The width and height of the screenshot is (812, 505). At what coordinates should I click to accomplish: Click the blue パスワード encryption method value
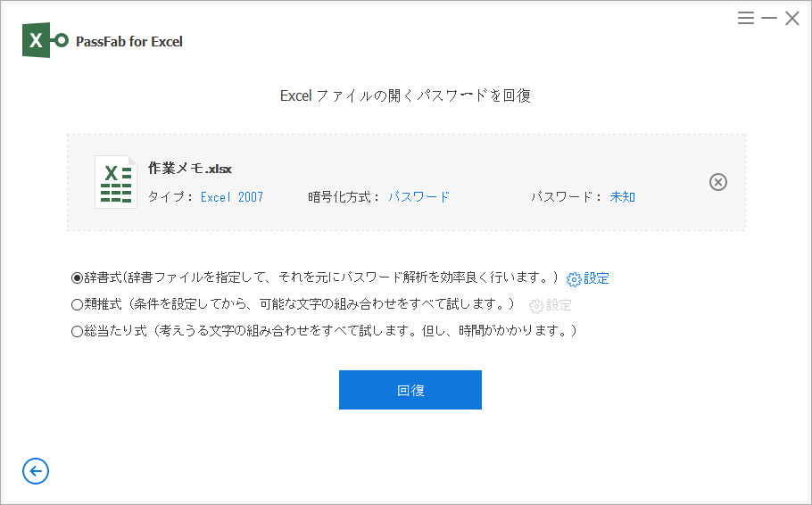click(x=418, y=197)
